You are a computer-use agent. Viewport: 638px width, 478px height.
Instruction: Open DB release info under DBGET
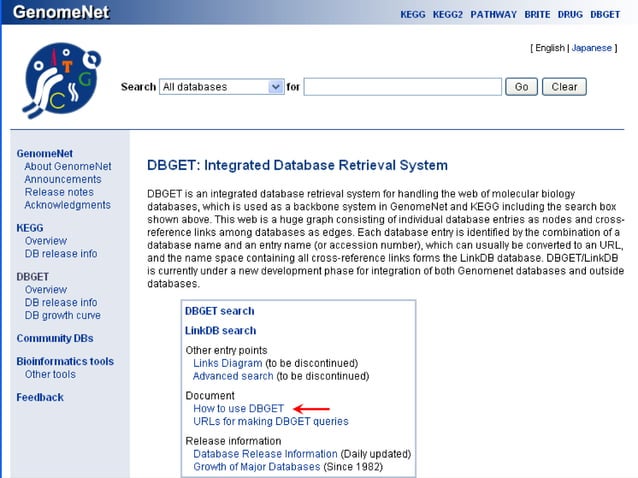coord(61,303)
